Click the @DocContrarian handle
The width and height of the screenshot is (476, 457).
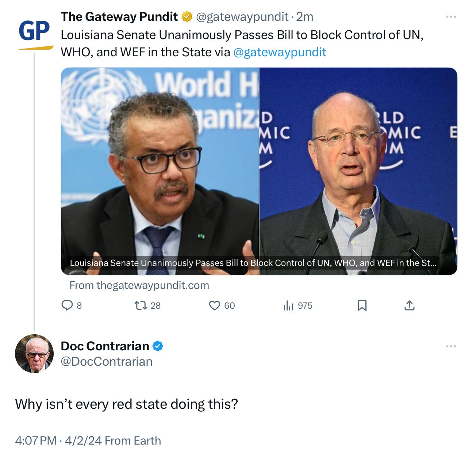click(107, 362)
